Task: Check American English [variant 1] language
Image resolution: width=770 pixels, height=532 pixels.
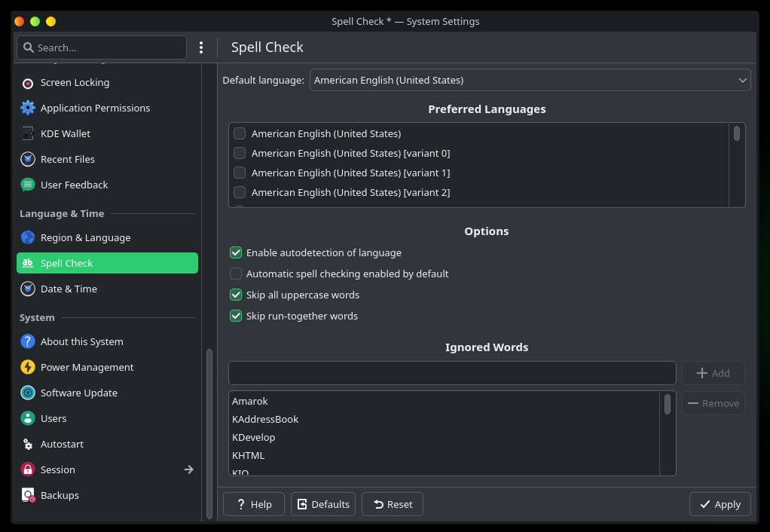Action: [x=240, y=173]
